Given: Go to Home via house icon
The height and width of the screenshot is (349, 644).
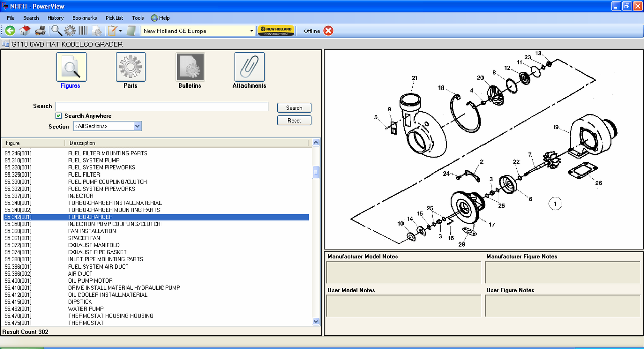Looking at the screenshot, I should tap(25, 31).
